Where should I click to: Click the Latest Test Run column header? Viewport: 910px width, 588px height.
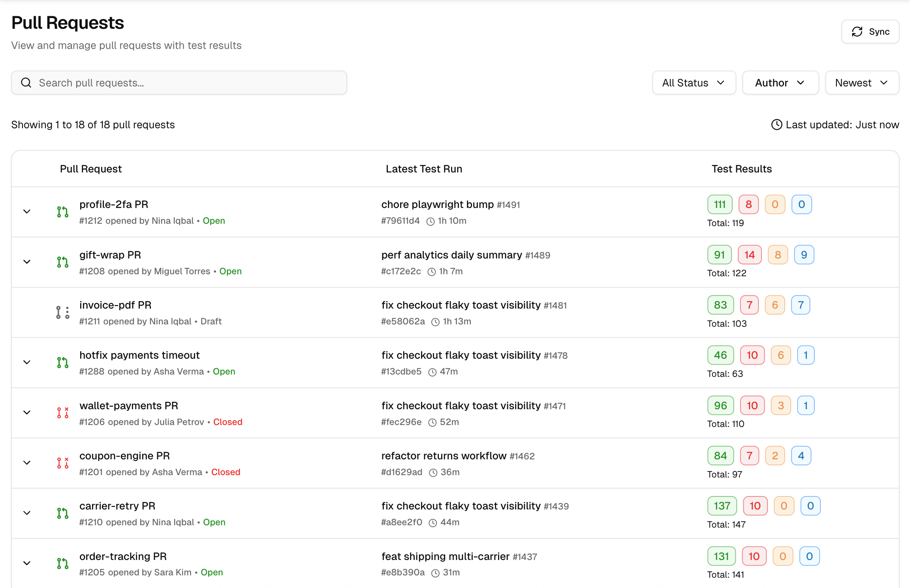pyautogui.click(x=424, y=169)
